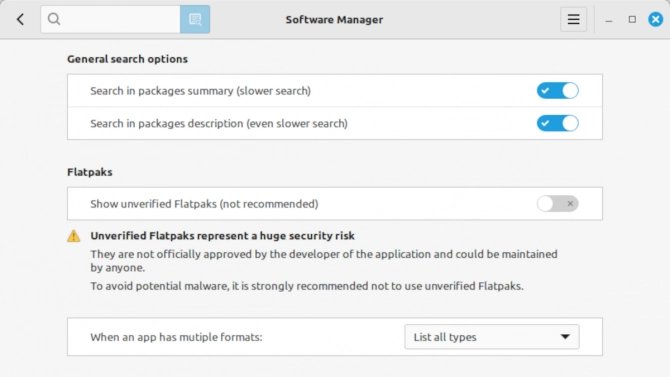Viewport: 670px width, 377px height.
Task: Click the magnifying glass search icon
Action: [x=54, y=19]
